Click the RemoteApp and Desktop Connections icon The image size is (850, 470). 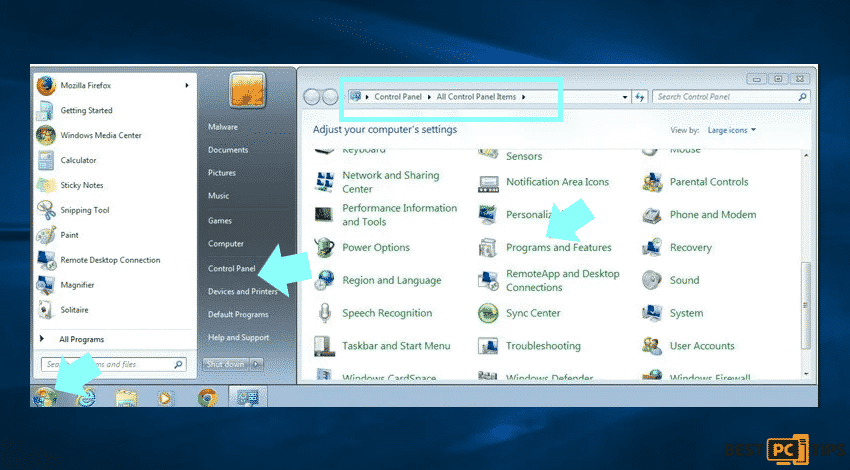(x=488, y=280)
